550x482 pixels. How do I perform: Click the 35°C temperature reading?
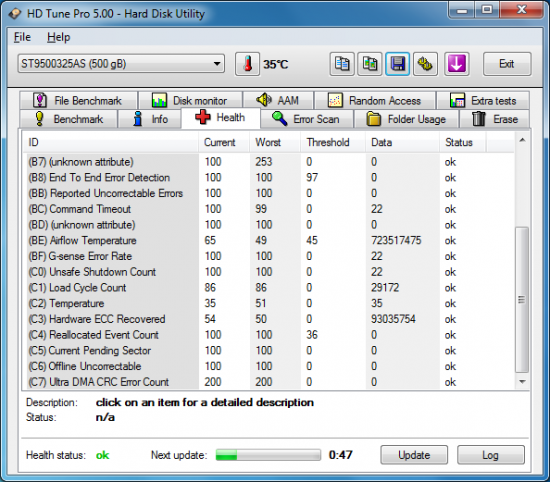pos(276,64)
